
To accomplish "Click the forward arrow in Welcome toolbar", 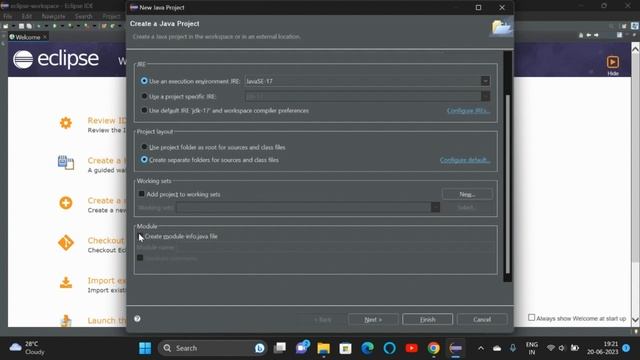I will [x=596, y=36].
